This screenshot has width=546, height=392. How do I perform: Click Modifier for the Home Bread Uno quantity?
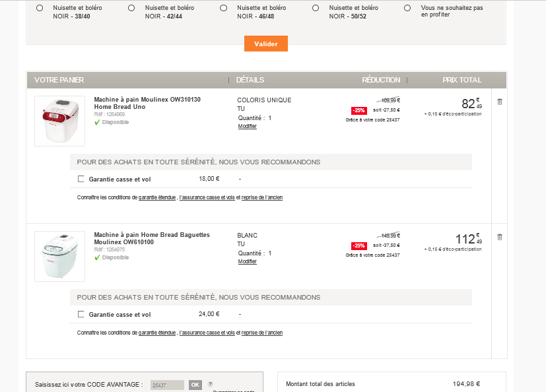click(247, 126)
